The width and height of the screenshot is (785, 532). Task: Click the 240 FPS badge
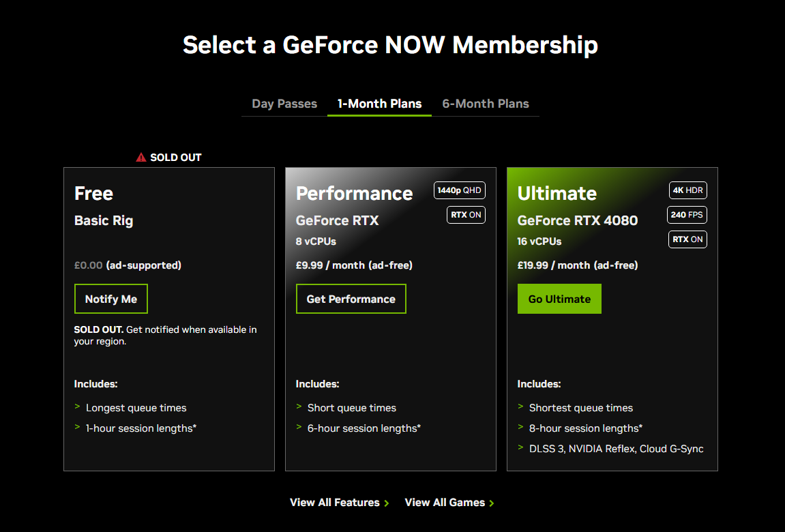click(x=686, y=215)
